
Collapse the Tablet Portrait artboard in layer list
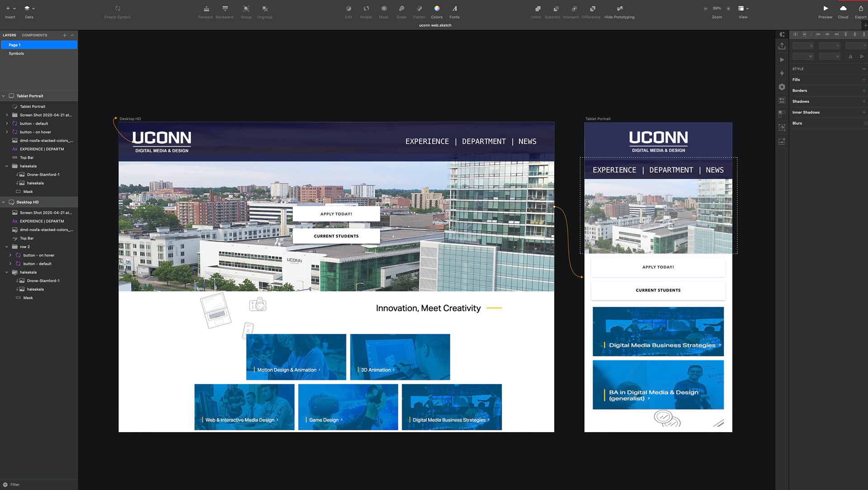pos(3,96)
